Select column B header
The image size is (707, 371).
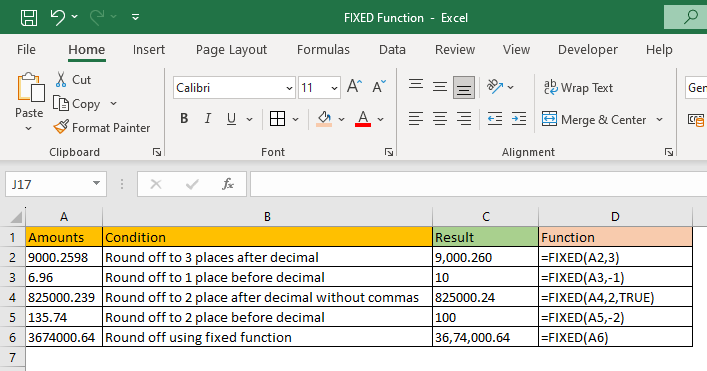click(x=267, y=217)
